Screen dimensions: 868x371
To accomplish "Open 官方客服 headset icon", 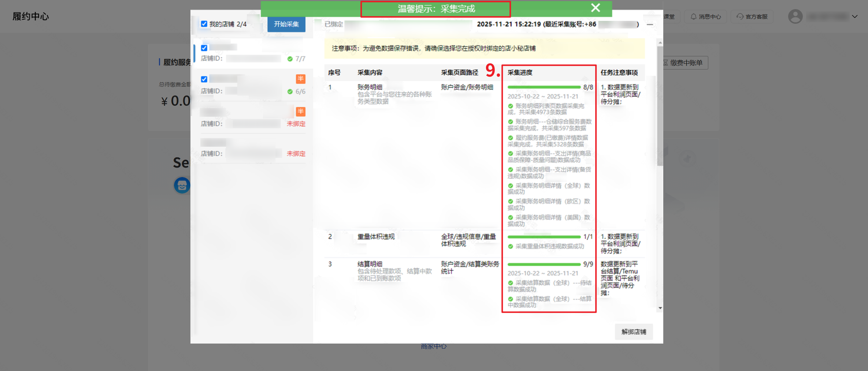I will pyautogui.click(x=740, y=16).
